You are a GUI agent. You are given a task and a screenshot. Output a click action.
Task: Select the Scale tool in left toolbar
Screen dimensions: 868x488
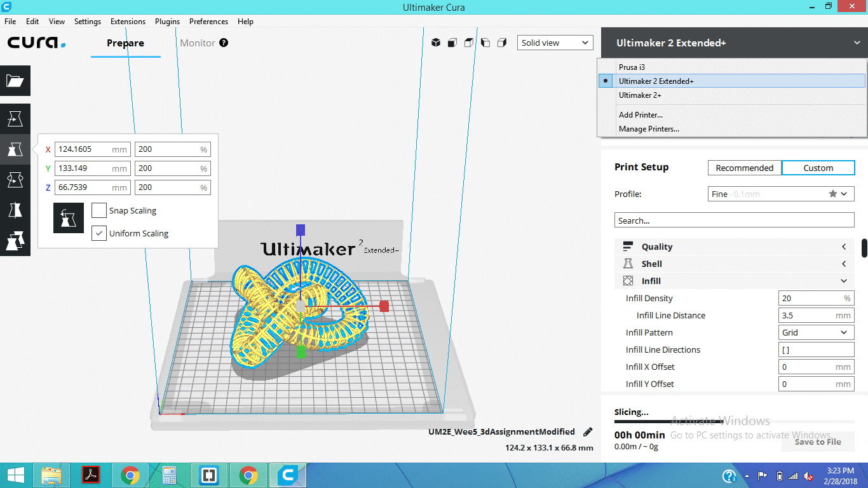(x=15, y=149)
